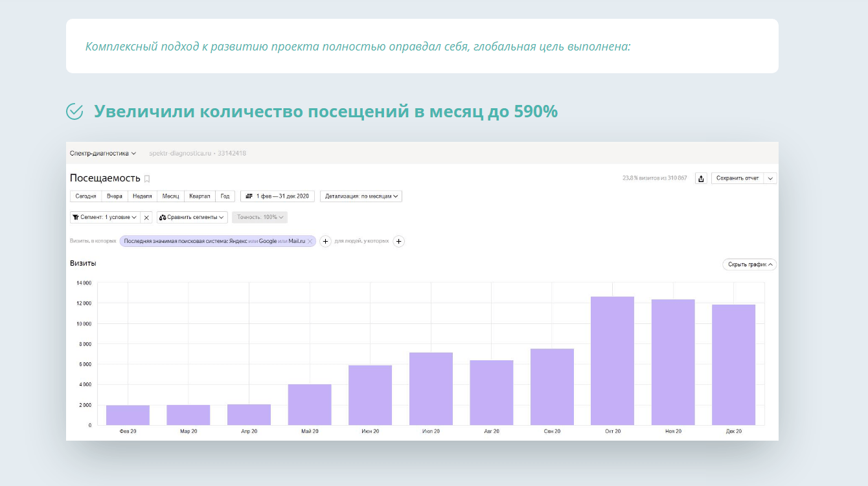Collapse the chart with Скрыть график
The image size is (868, 486).
[749, 264]
